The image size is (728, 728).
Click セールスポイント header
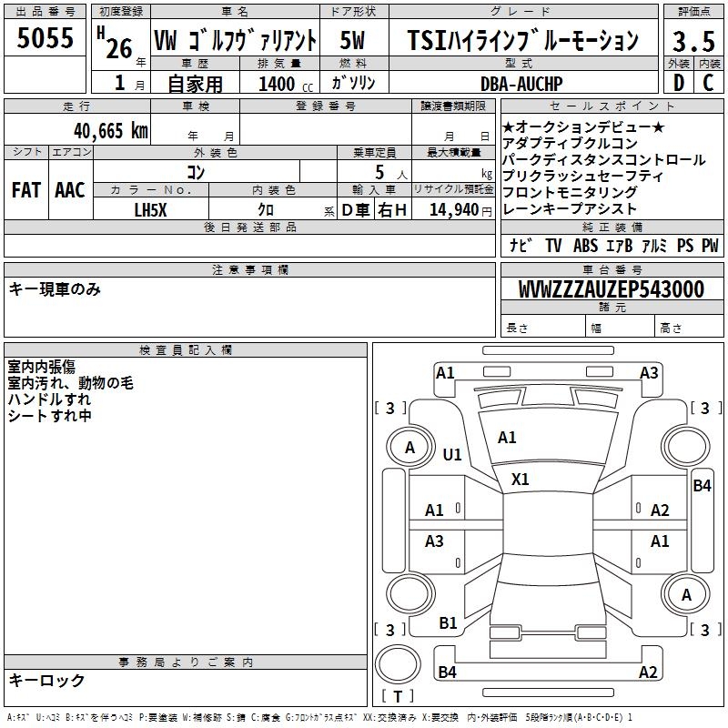tap(612, 106)
